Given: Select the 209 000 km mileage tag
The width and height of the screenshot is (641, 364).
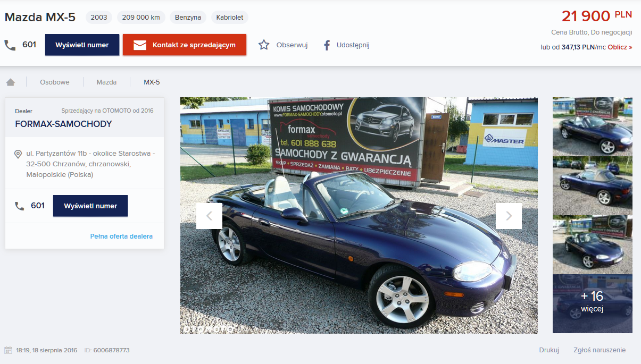Looking at the screenshot, I should [x=141, y=18].
